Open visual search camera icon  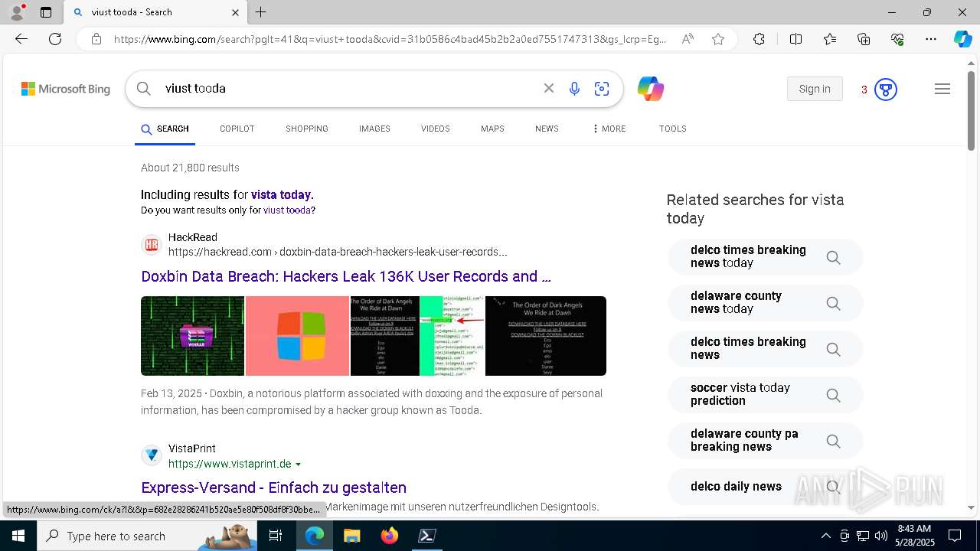[x=602, y=89]
